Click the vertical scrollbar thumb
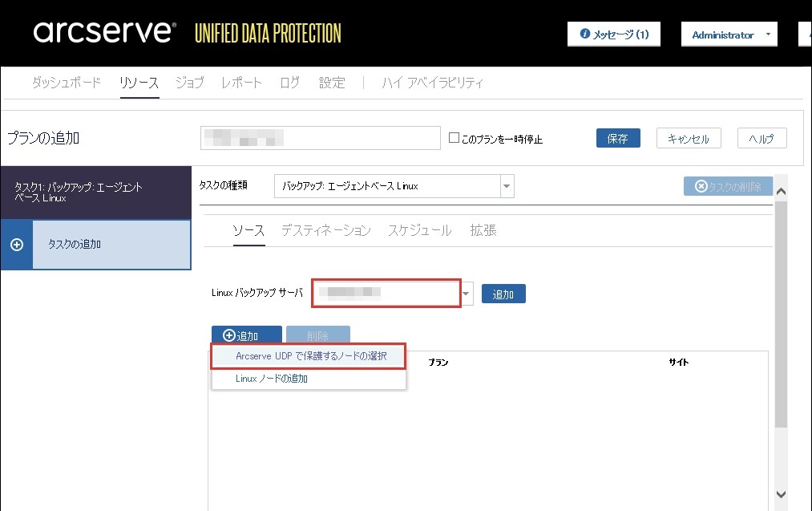This screenshot has width=812, height=511. (x=781, y=314)
